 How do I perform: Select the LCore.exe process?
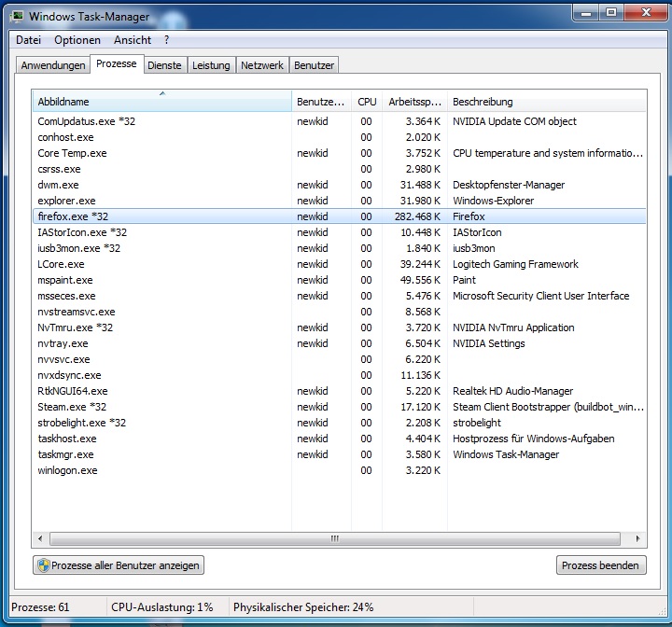[x=340, y=264]
